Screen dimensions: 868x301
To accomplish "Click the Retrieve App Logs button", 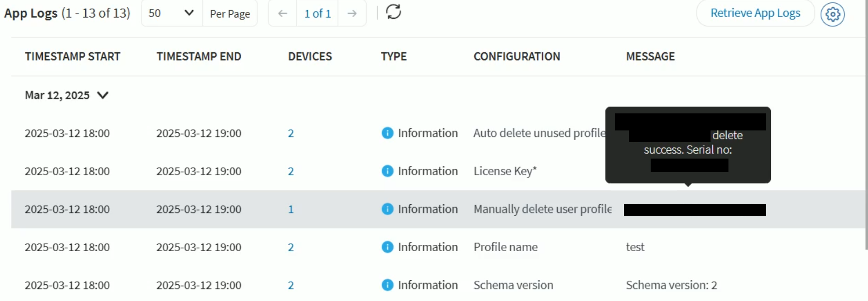I will pos(755,13).
